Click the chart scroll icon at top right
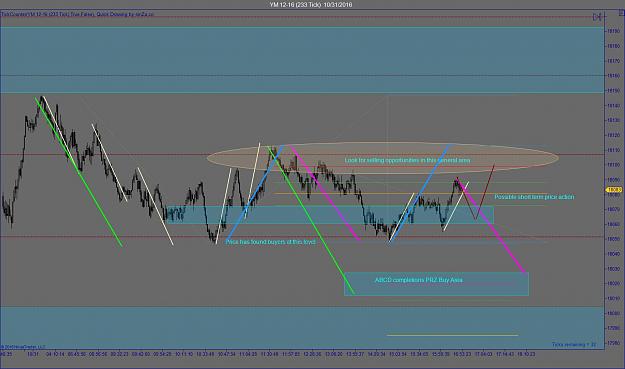Viewport: 625px width, 369px height. (597, 17)
